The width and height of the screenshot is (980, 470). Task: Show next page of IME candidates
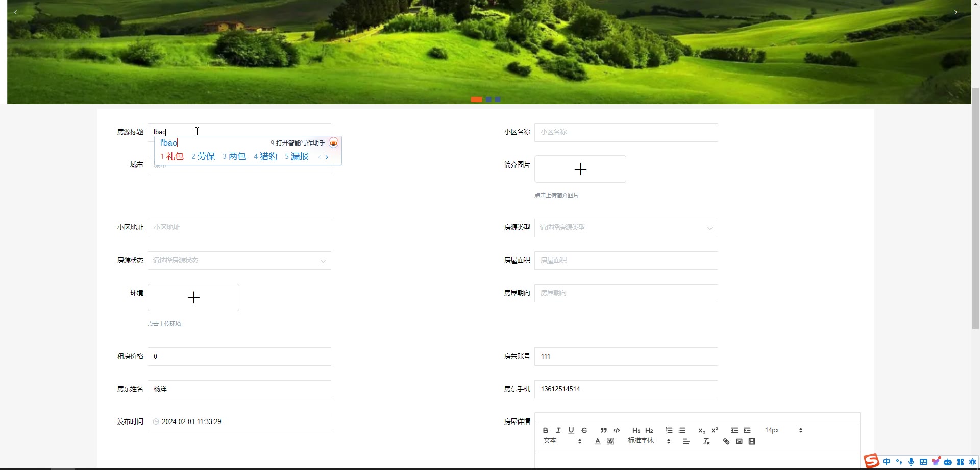(x=327, y=157)
